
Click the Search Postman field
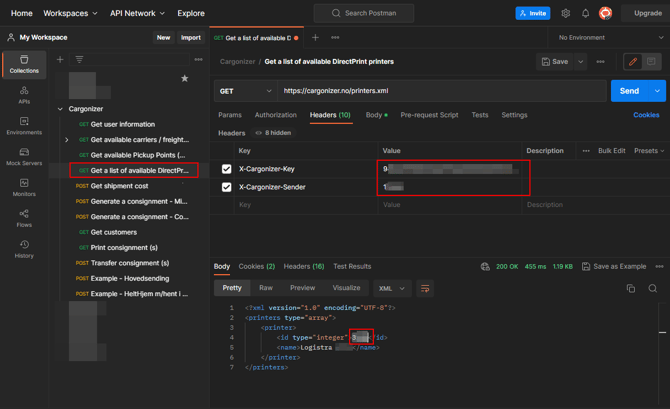[364, 13]
